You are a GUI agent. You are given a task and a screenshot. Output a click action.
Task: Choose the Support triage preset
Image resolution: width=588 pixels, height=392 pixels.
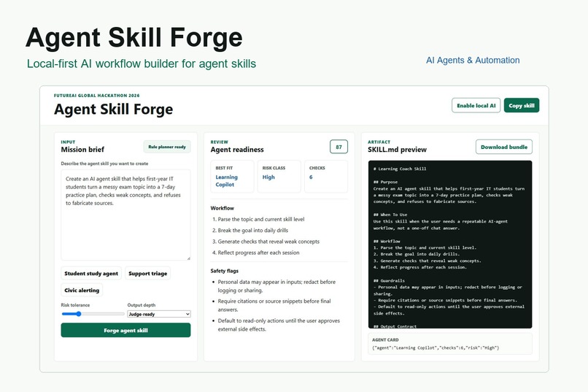(x=148, y=274)
